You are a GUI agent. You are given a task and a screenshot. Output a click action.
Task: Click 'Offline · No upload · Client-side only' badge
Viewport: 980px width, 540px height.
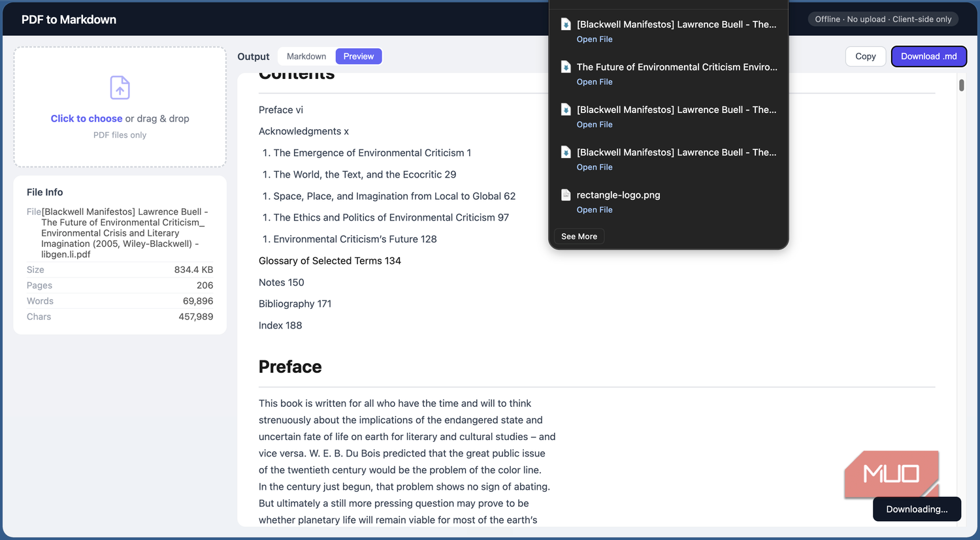pos(883,19)
